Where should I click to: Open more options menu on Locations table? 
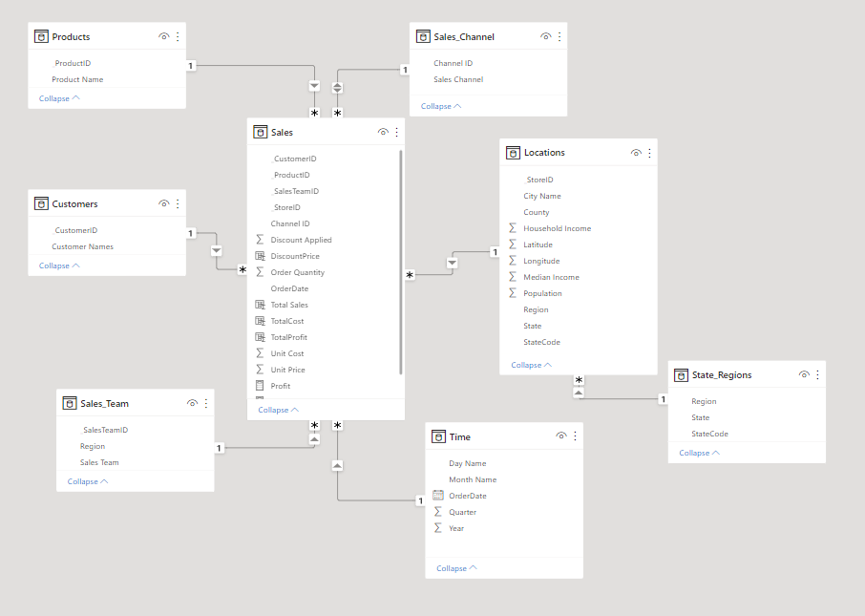click(x=650, y=153)
